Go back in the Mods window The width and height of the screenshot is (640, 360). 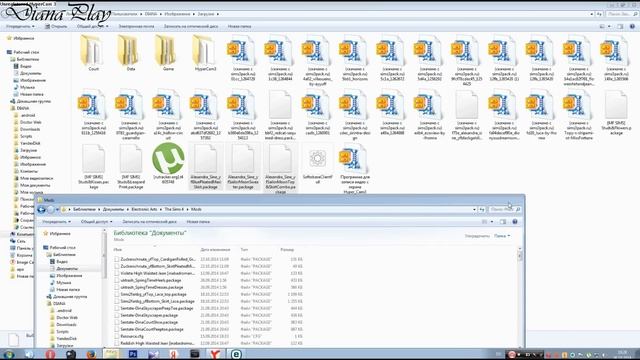(41, 209)
